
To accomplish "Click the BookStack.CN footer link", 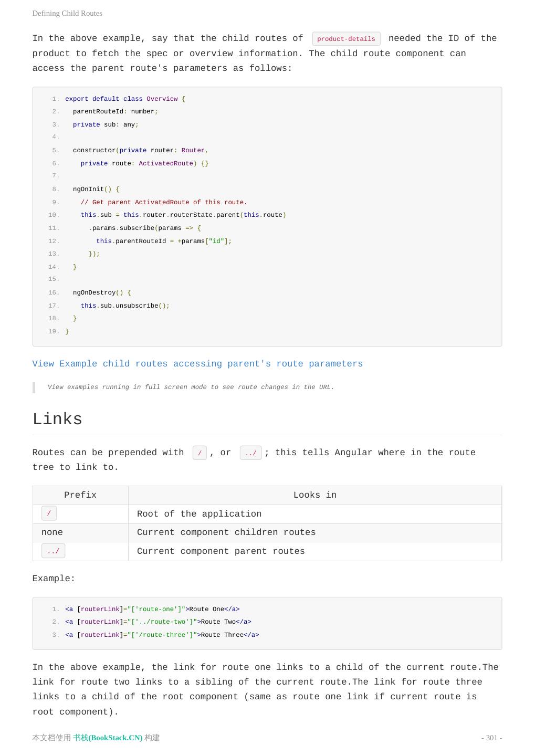I will (x=108, y=738).
